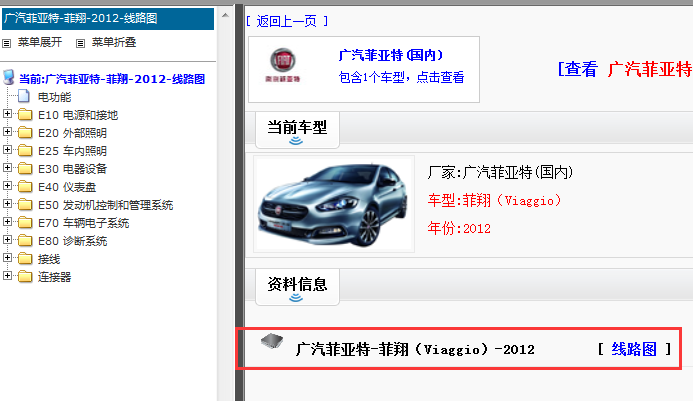Image resolution: width=693 pixels, height=401 pixels.
Task: Click the folder icon for E20 外部照明
Action: coord(25,133)
